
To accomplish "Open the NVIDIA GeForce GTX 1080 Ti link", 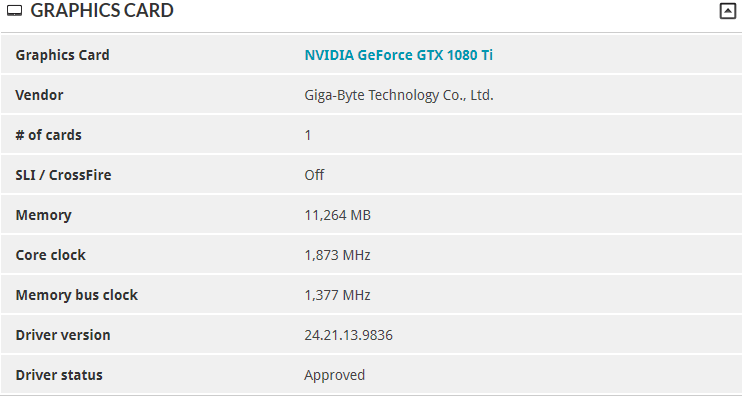I will pos(398,55).
